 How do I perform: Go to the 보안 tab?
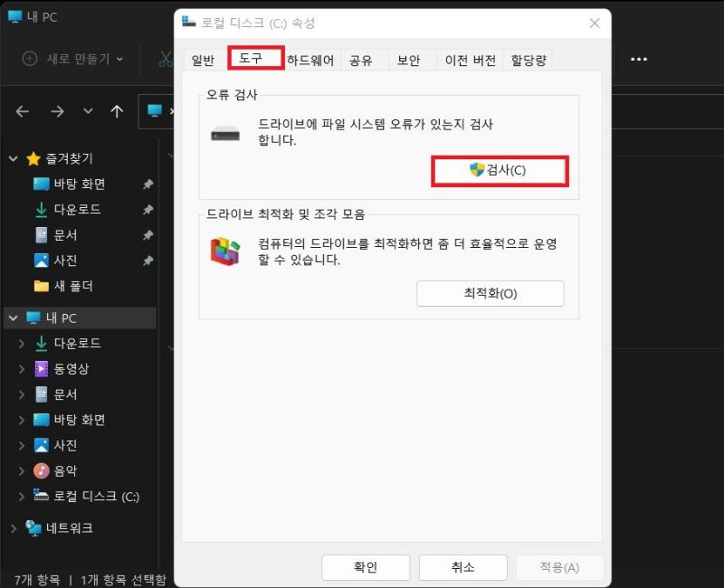(x=409, y=60)
